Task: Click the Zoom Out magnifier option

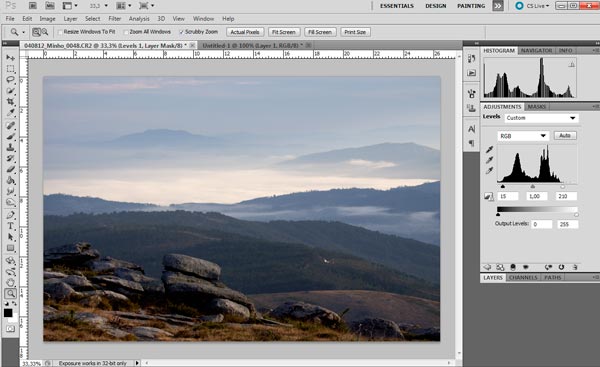Action: click(x=45, y=32)
